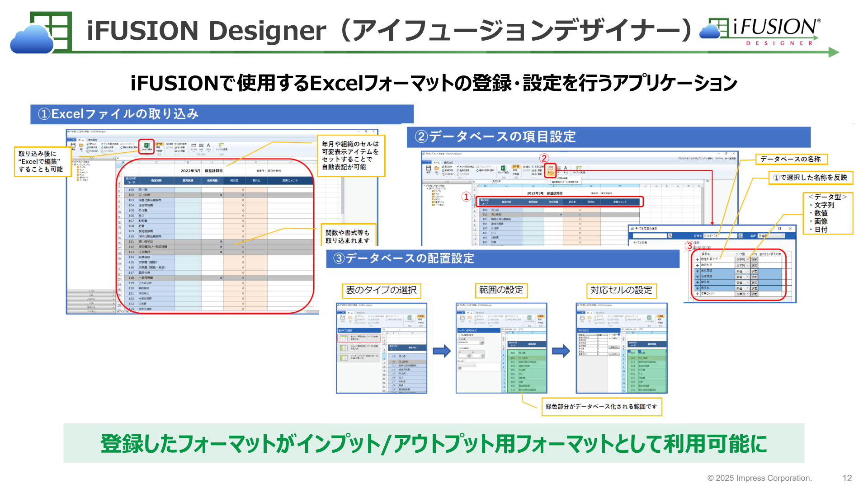The width and height of the screenshot is (868, 488).
Task: Switch to the 書式設定 ribbon tab in the first screenshot
Action: [x=93, y=140]
